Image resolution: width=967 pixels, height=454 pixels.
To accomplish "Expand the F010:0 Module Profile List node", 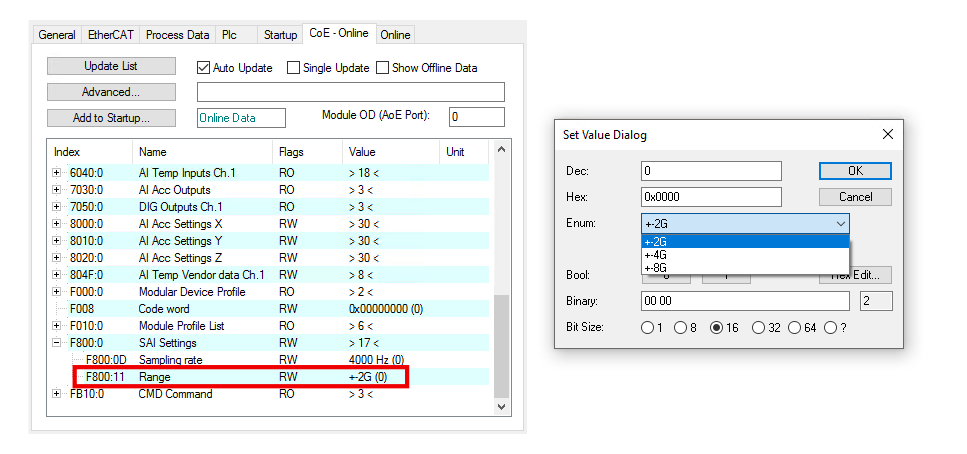I will click(x=57, y=326).
